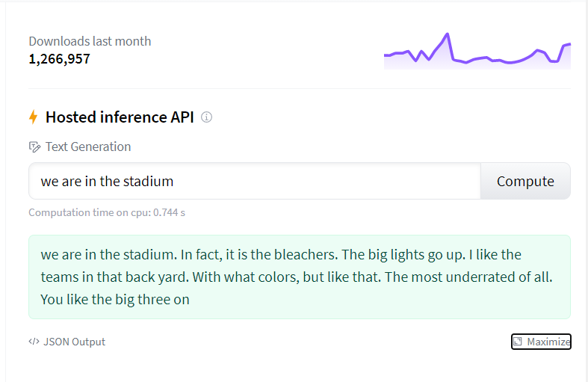Click the orange lightning bolt icon
The height and width of the screenshot is (382, 588).
(34, 117)
